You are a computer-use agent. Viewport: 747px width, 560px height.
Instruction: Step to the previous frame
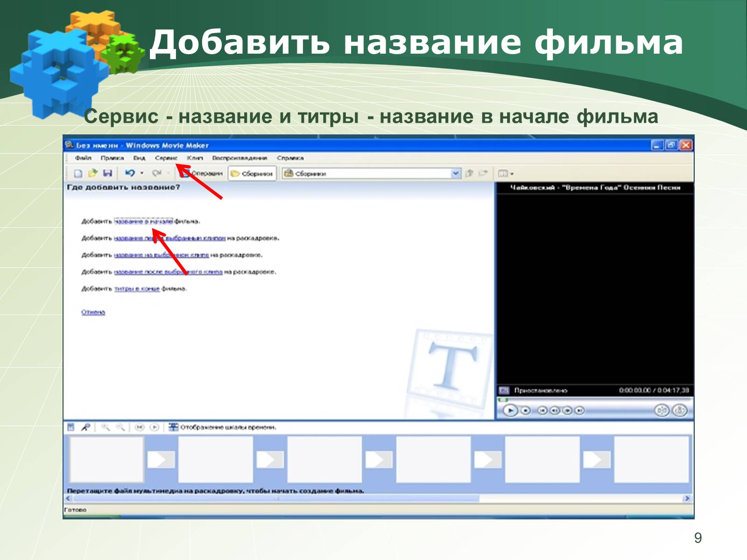555,411
